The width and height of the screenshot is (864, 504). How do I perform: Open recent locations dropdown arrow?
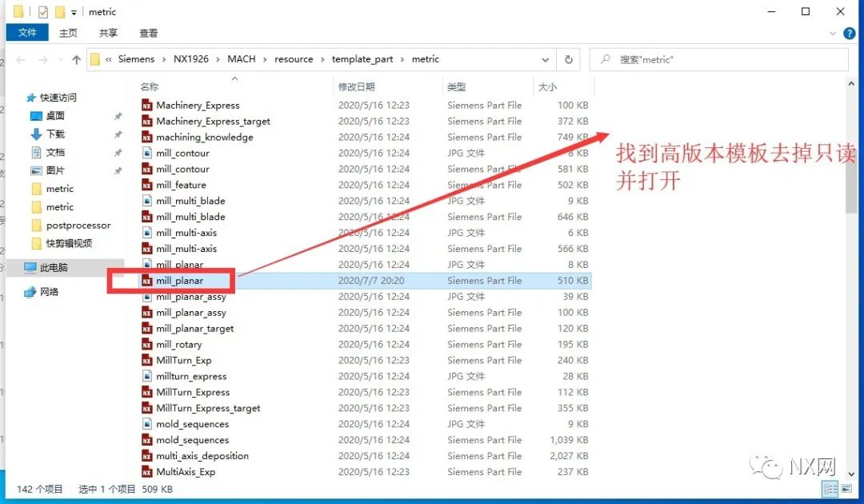pyautogui.click(x=61, y=59)
